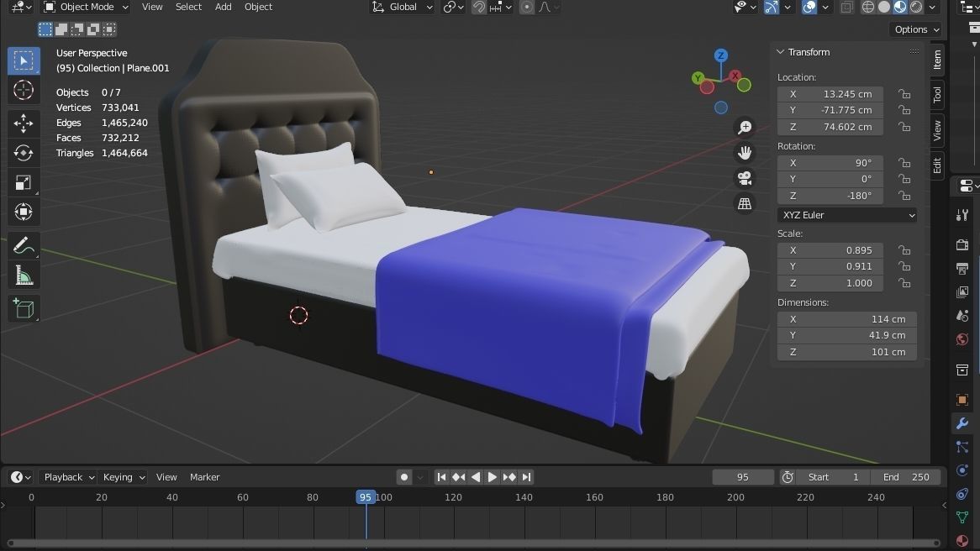Open the Output properties printer tab
980x551 pixels.
point(962,269)
